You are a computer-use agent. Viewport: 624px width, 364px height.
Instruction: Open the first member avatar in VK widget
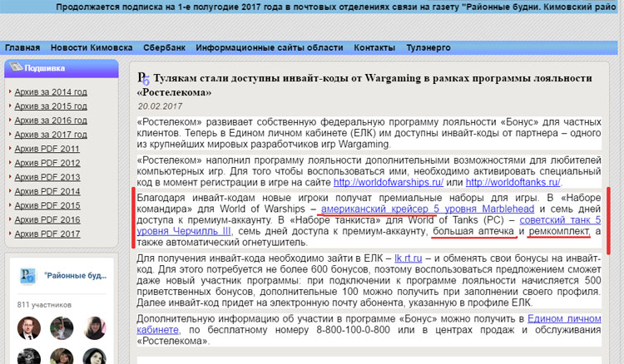(x=27, y=327)
